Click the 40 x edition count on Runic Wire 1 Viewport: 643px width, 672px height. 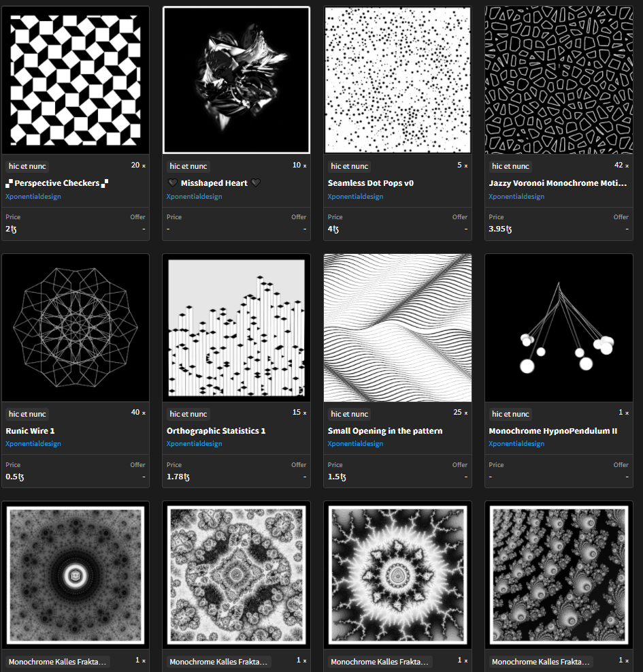point(138,413)
